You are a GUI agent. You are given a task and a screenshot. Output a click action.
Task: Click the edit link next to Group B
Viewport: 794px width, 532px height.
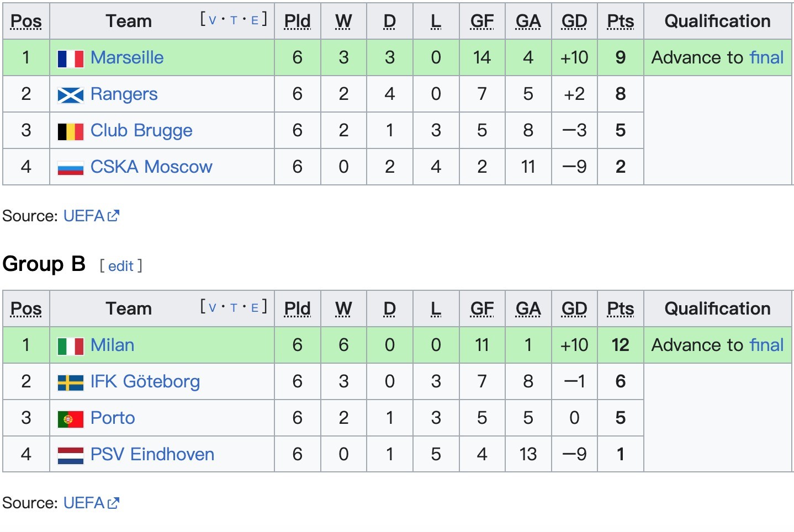[121, 266]
